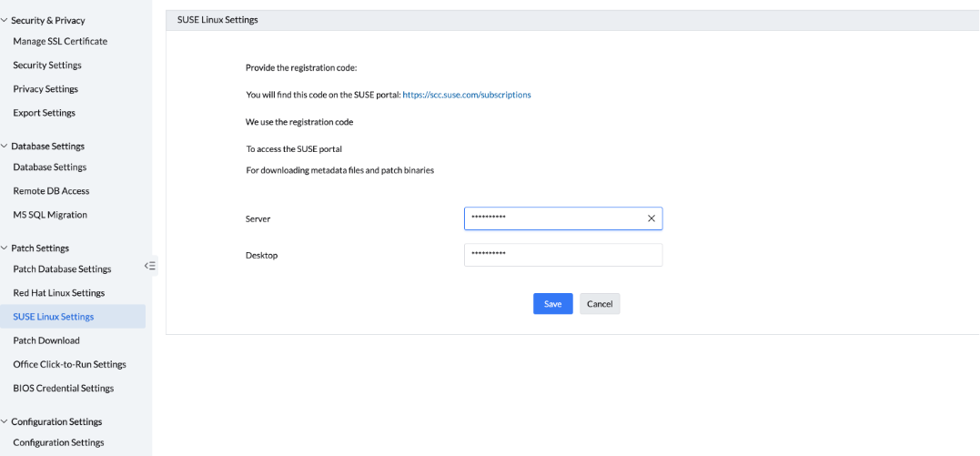The image size is (980, 456).
Task: Open the scc.suse.com subscriptions link
Action: (x=467, y=95)
